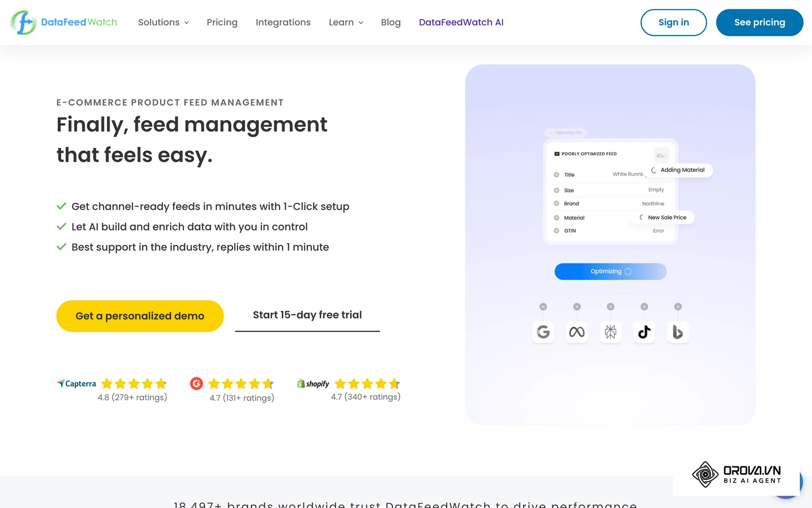Image resolution: width=812 pixels, height=508 pixels.
Task: Click the New Sale Price tag
Action: [664, 217]
